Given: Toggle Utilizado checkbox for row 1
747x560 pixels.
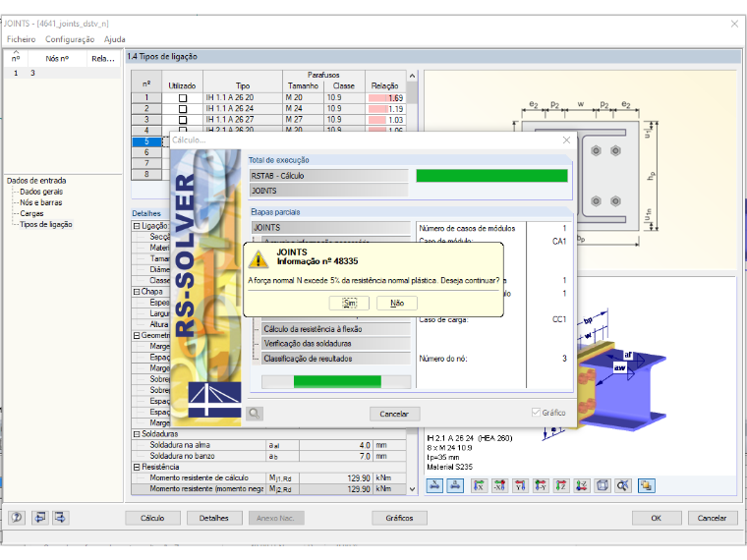Looking at the screenshot, I should pos(183,98).
